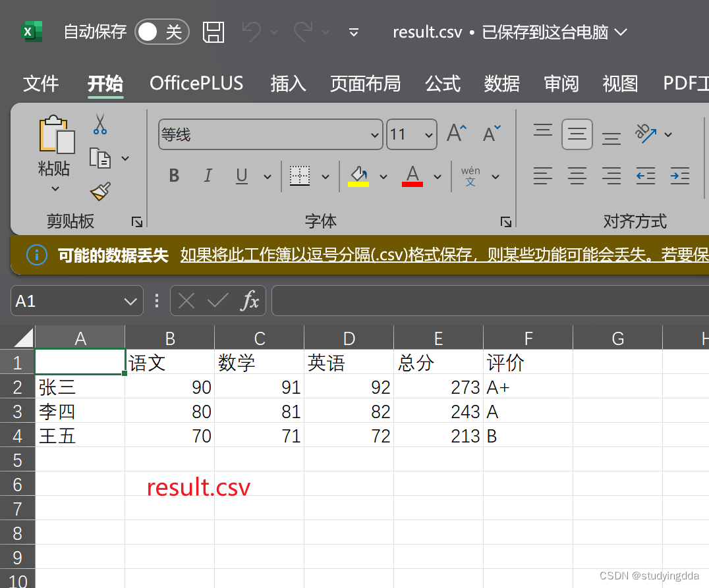
Task: Switch to the 插入 tab
Action: [288, 84]
